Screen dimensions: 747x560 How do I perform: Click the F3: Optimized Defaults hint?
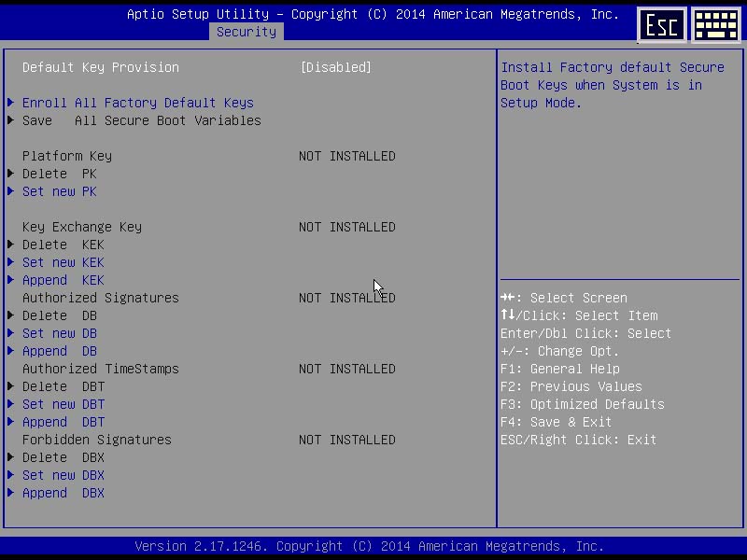582,404
